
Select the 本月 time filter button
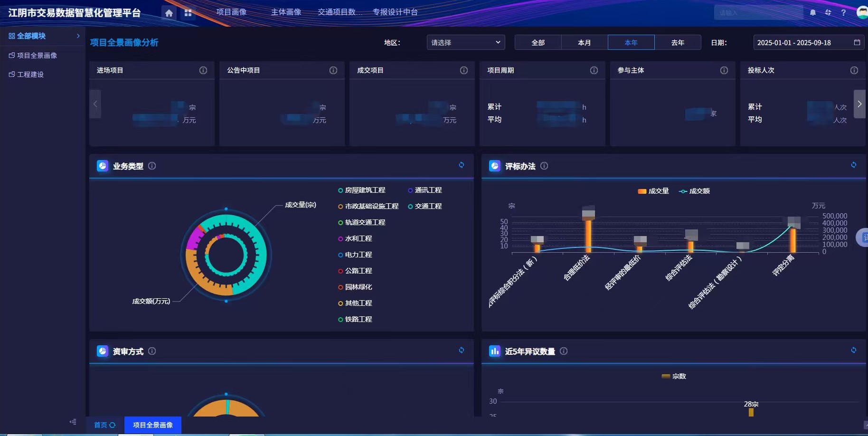click(584, 42)
